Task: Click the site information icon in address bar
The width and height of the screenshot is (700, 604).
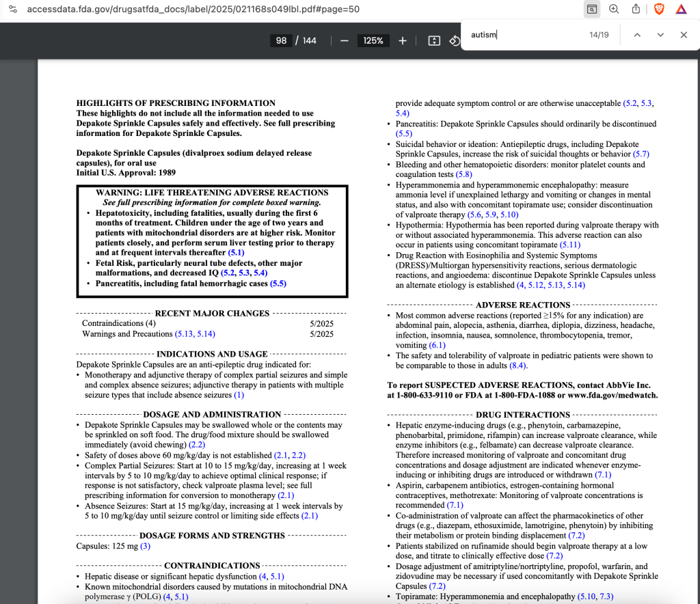Action: [13, 10]
